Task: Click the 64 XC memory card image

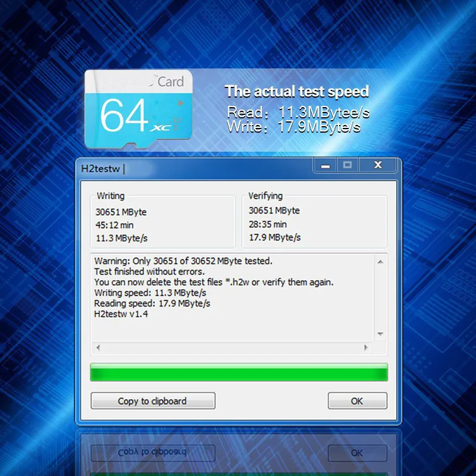Action: [139, 109]
